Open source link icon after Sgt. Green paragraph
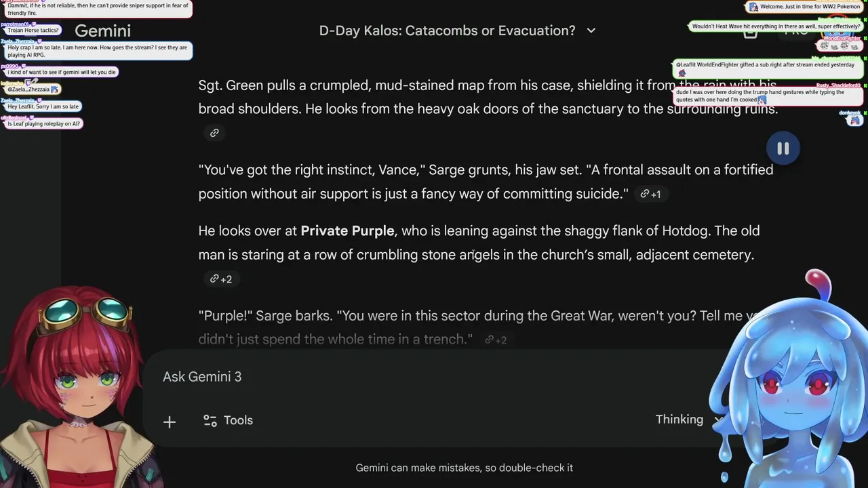 coord(214,133)
